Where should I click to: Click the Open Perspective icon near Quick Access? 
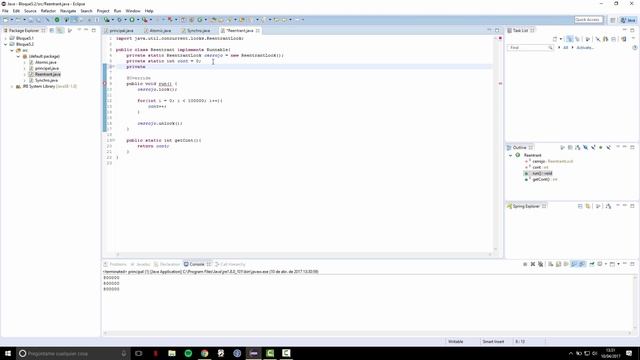click(613, 20)
